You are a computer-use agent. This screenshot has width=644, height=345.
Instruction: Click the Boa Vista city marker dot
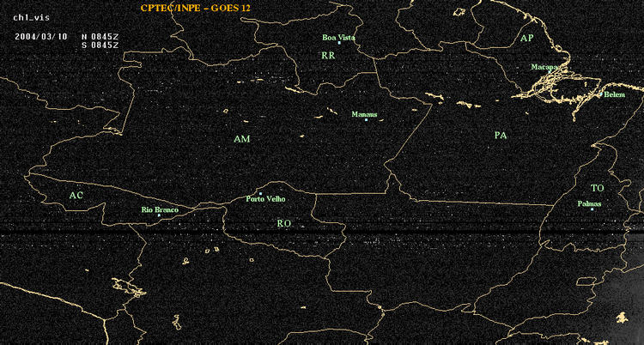click(339, 43)
